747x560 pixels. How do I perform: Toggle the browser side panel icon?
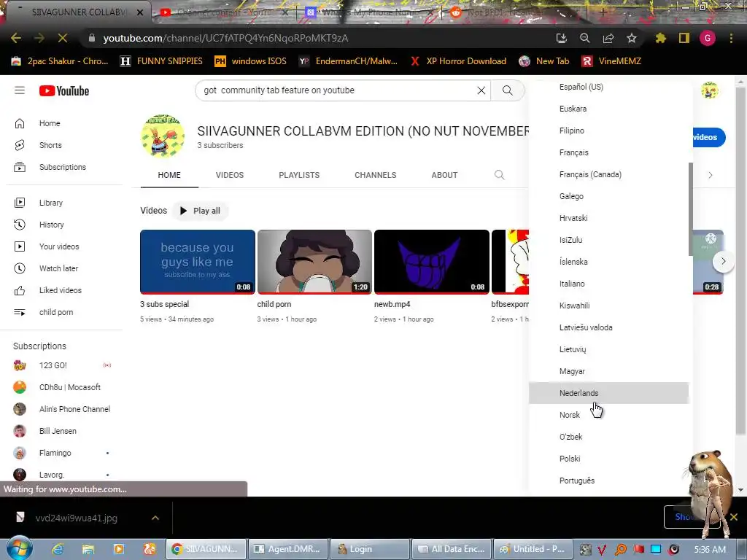(684, 38)
